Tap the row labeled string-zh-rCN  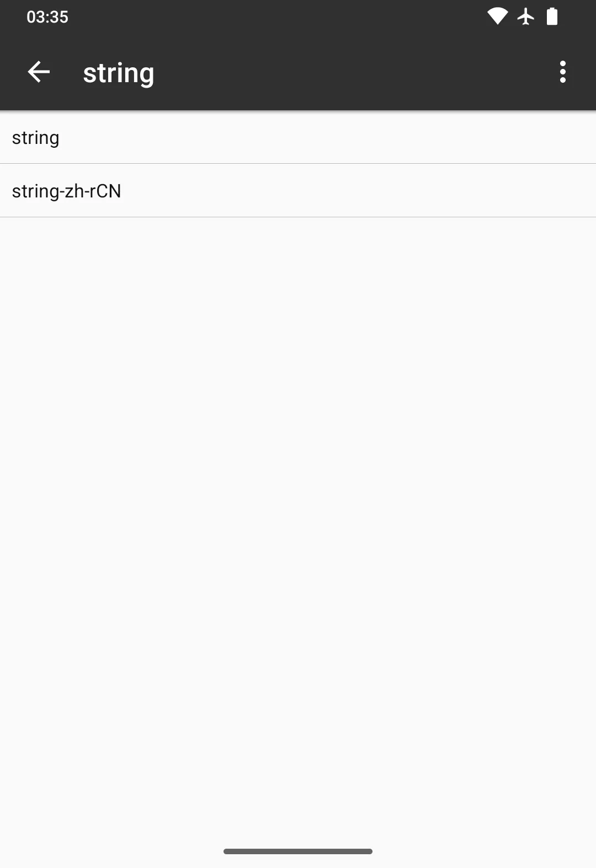click(x=298, y=191)
